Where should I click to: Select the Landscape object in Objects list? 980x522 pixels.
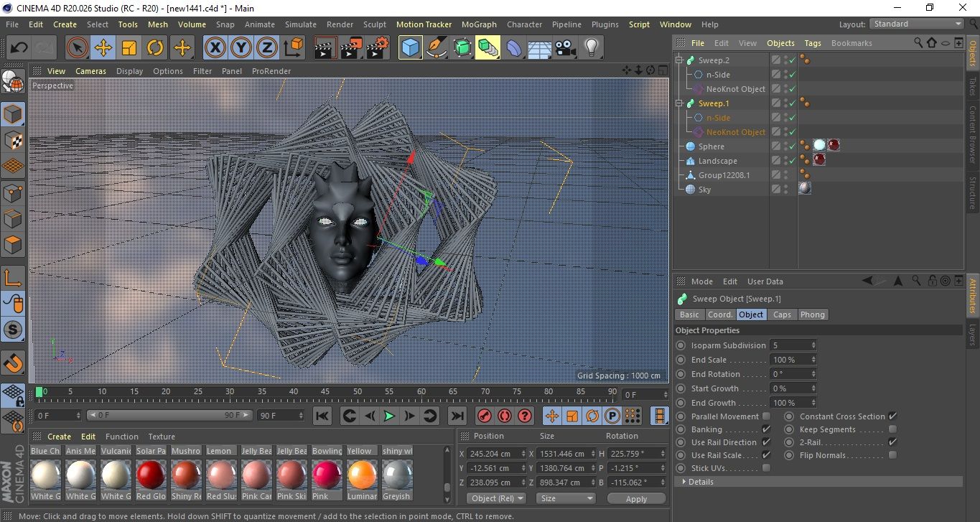717,161
